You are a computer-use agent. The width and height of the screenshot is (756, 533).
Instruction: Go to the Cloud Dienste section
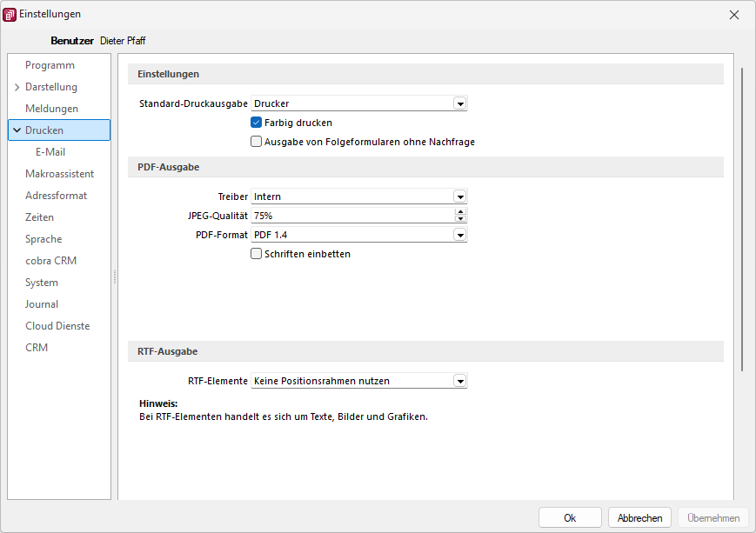pyautogui.click(x=57, y=326)
